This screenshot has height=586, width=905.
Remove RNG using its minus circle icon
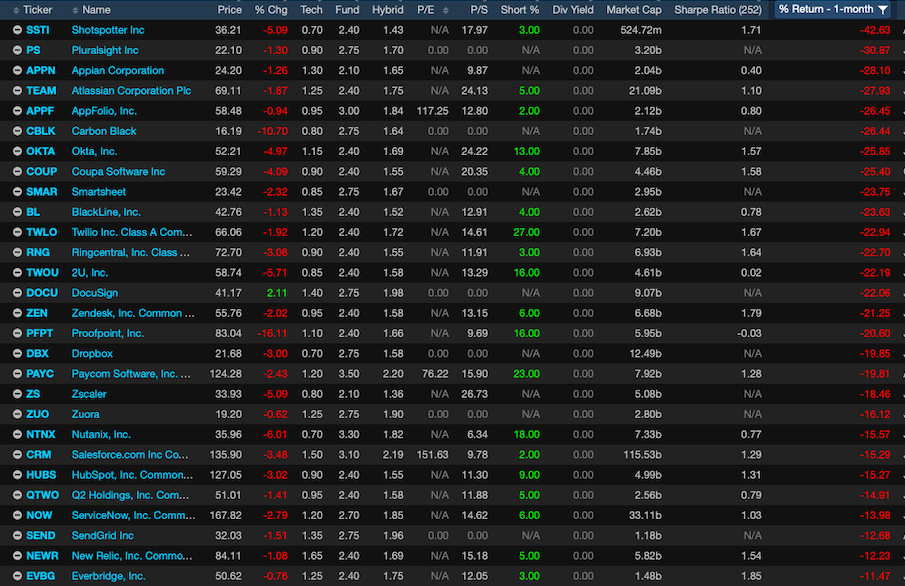pyautogui.click(x=17, y=252)
